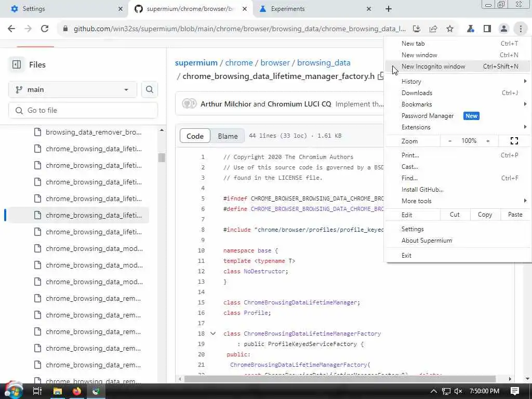Toggle fullscreen icon in Zoom row
This screenshot has width=532, height=399.
tap(514, 141)
